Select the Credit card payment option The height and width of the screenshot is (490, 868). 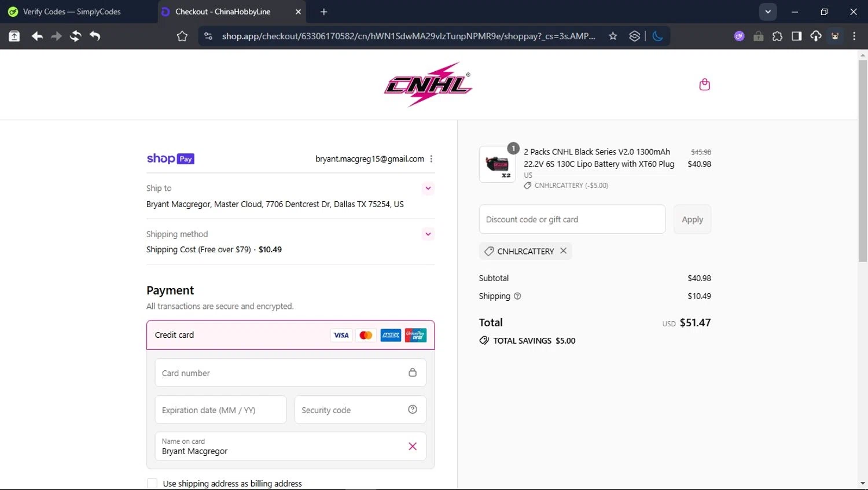click(x=290, y=335)
